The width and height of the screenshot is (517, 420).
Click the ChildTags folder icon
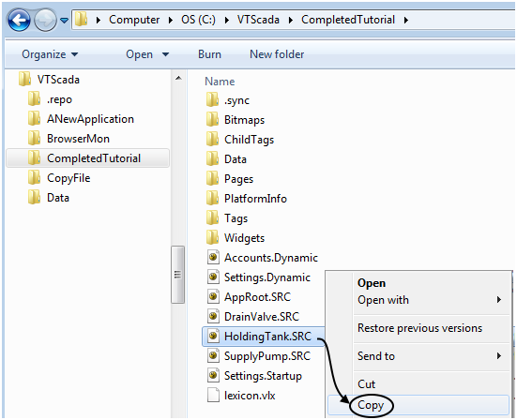click(213, 139)
